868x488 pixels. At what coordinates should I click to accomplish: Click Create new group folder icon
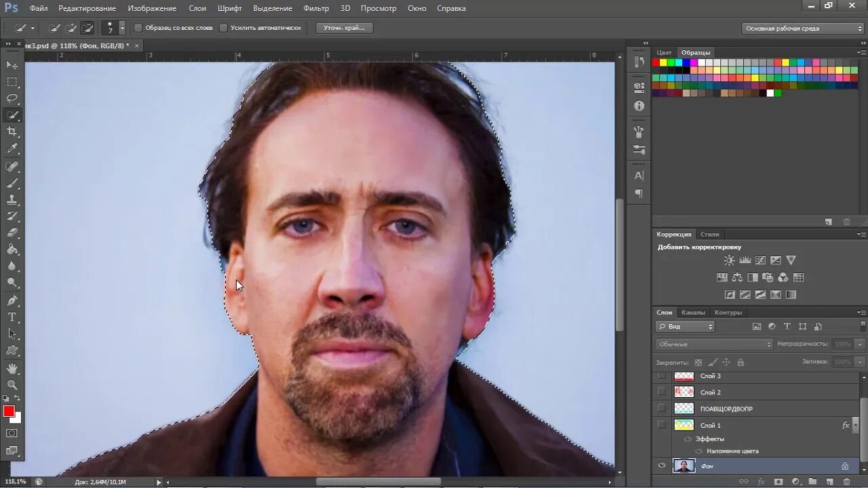(x=812, y=482)
